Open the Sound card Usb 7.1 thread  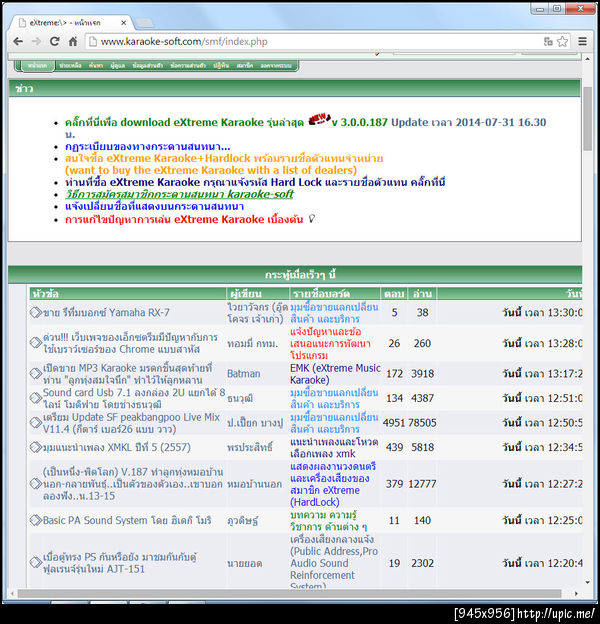tap(134, 398)
